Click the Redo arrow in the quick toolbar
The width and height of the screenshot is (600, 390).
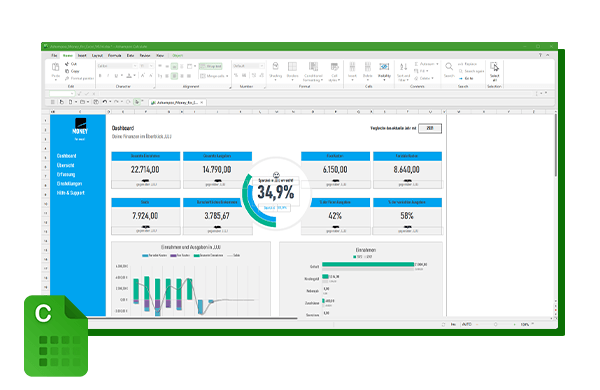(116, 102)
